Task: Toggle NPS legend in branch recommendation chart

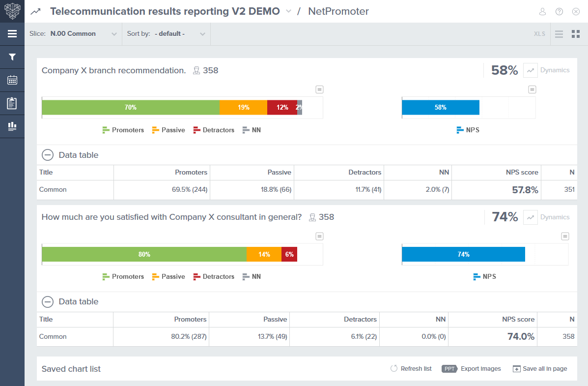Action: [x=468, y=130]
